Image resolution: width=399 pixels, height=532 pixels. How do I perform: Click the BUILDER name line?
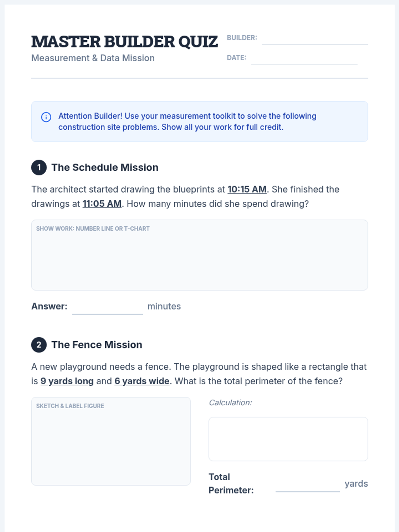click(315, 40)
